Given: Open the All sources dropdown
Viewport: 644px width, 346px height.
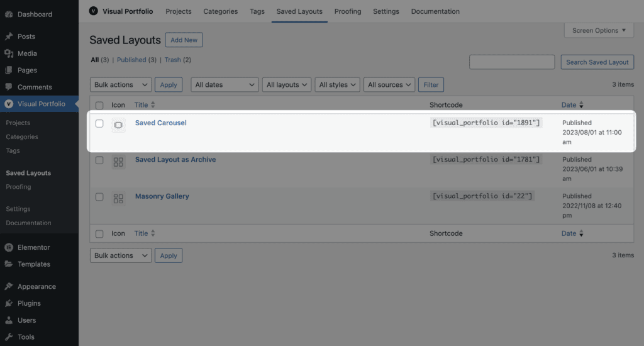Looking at the screenshot, I should point(389,85).
